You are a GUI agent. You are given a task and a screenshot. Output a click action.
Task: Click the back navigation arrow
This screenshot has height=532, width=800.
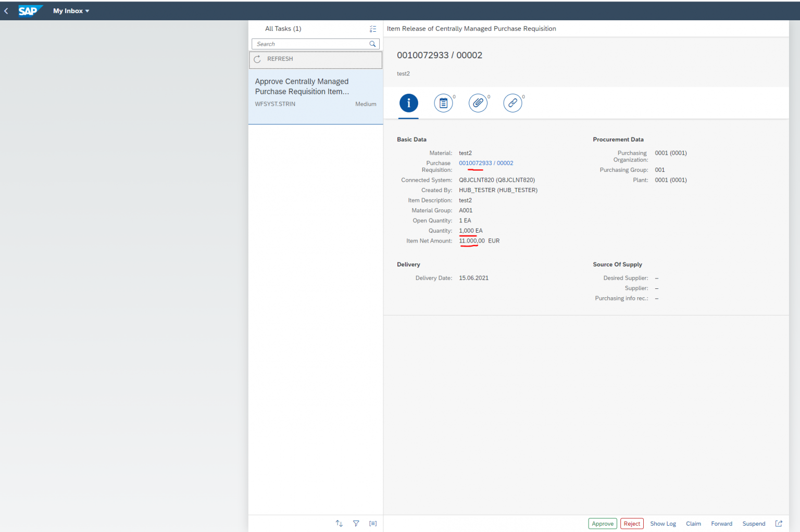(6, 10)
